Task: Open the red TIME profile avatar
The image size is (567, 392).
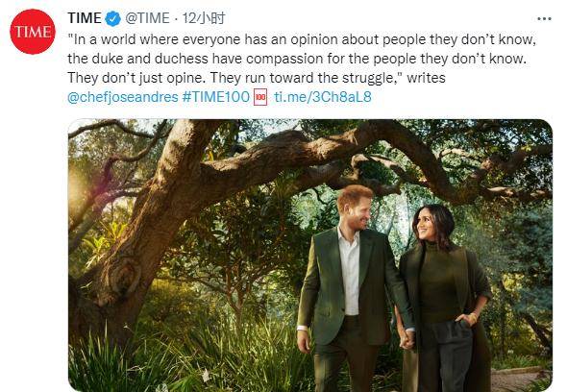Action: 33,32
